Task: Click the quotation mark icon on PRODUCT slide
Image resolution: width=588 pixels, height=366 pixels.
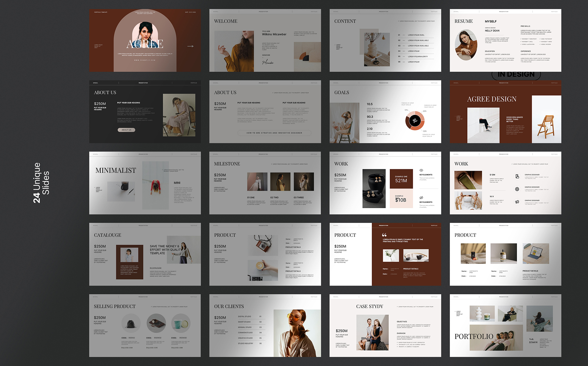Action: click(x=384, y=235)
